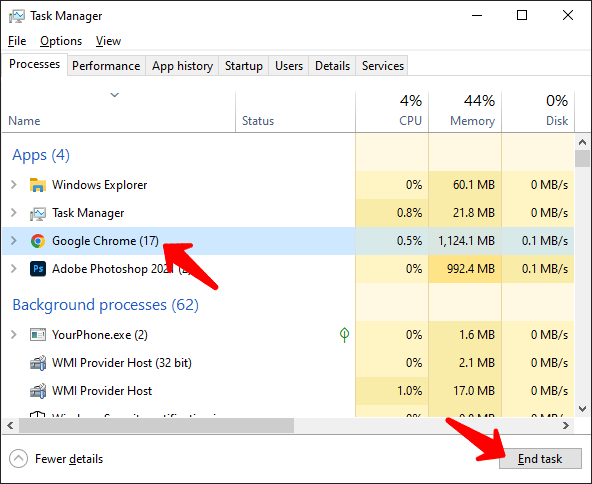Click the vertical scrollbar down arrow
Viewport: 592px width, 484px height.
583,409
